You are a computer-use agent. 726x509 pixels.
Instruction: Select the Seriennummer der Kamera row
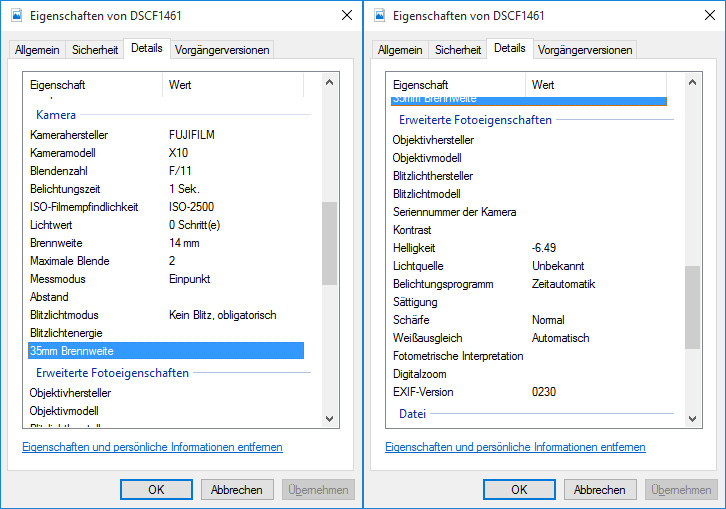pos(529,212)
